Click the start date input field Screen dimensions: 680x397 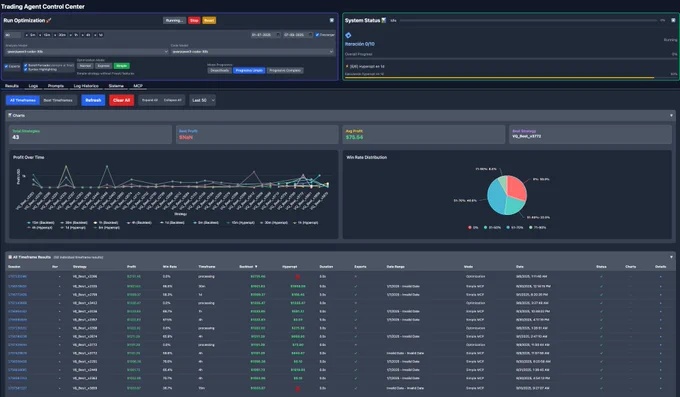tap(266, 35)
